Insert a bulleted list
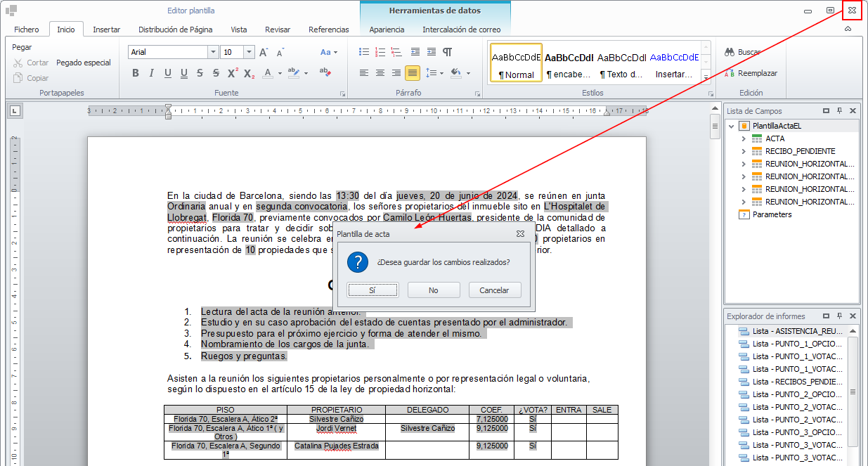Viewport: 868px width, 466px height. (x=364, y=52)
